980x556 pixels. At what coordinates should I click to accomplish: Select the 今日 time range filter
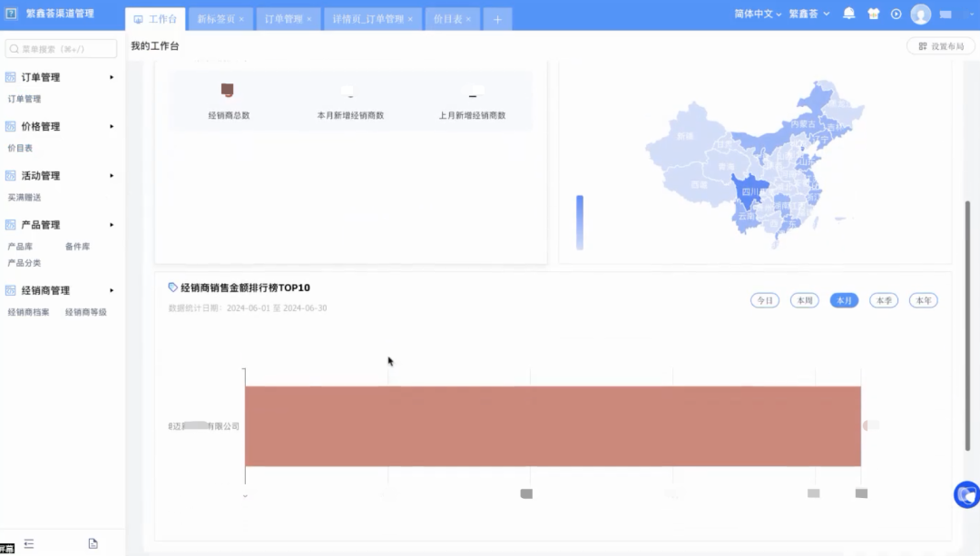coord(764,300)
